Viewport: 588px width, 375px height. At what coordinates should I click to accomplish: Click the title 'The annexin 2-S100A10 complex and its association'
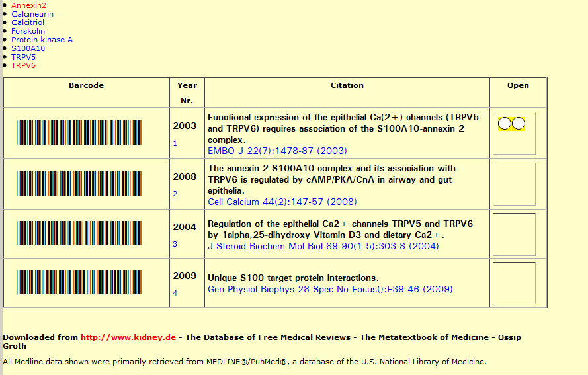(331, 180)
